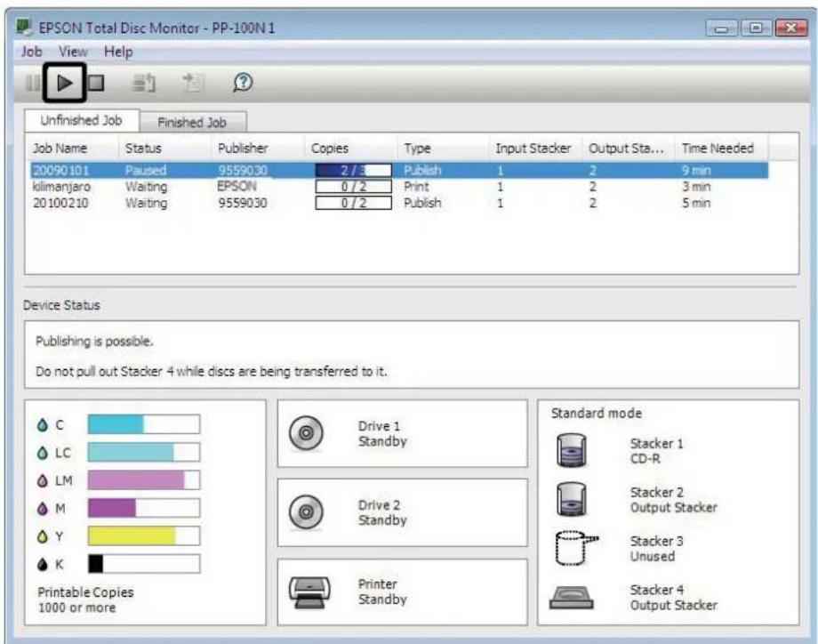
Task: Click the Yellow ink level bar
Action: (x=143, y=536)
